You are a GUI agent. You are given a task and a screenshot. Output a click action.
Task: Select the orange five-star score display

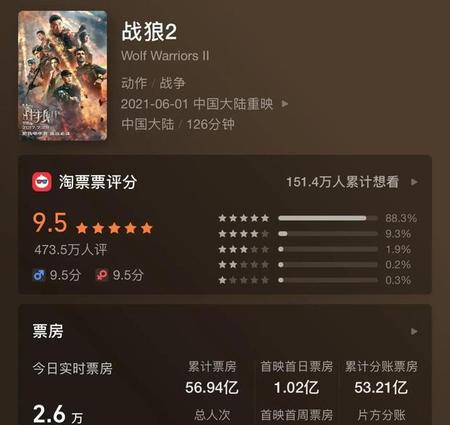click(x=114, y=228)
